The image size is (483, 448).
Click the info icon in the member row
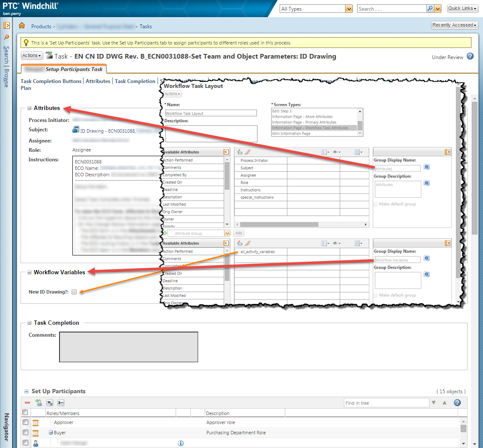pyautogui.click(x=181, y=443)
